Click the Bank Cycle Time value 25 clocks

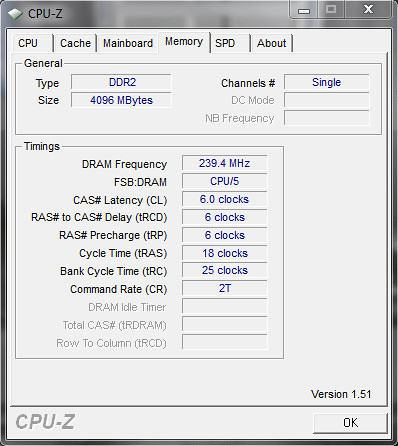tap(225, 270)
